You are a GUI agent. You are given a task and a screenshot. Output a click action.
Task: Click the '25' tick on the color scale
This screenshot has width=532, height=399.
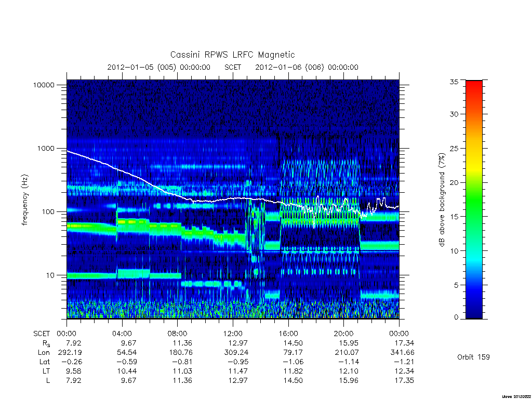(x=454, y=149)
